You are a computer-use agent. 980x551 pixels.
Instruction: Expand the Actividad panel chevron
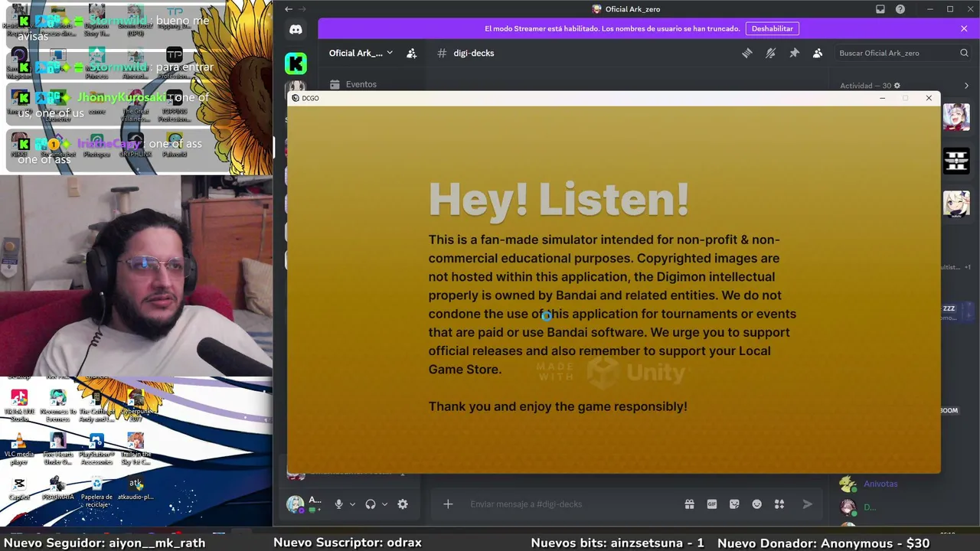966,86
